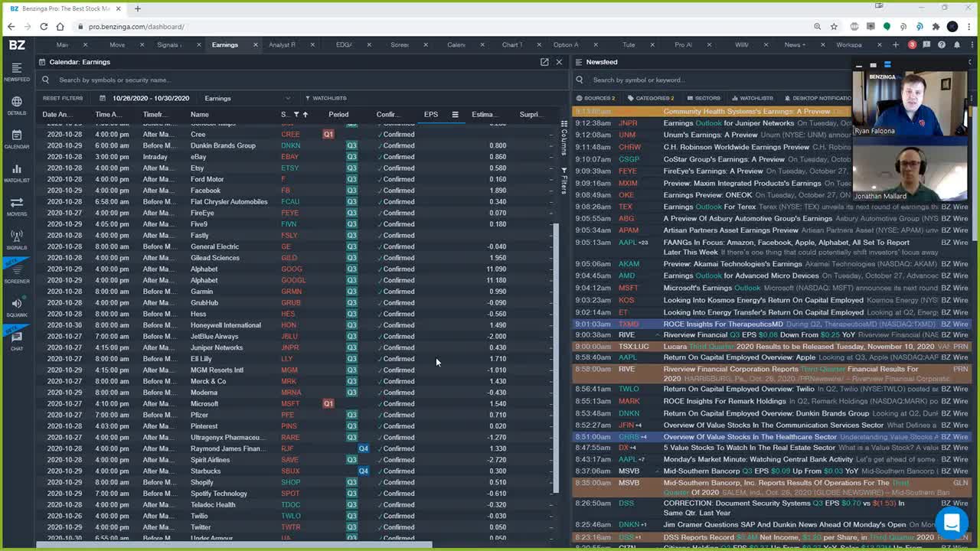Image resolution: width=980 pixels, height=551 pixels.
Task: Open the Signals sidebar tool
Action: coord(17,240)
